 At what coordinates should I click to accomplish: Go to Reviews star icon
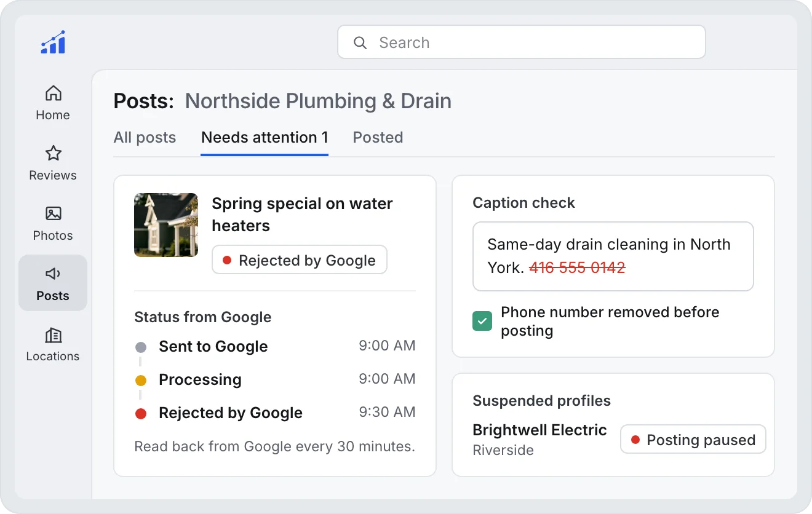click(x=54, y=153)
